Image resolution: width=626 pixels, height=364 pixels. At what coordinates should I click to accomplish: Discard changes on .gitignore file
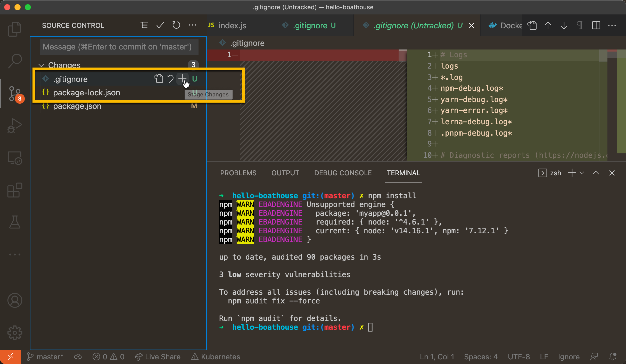170,78
